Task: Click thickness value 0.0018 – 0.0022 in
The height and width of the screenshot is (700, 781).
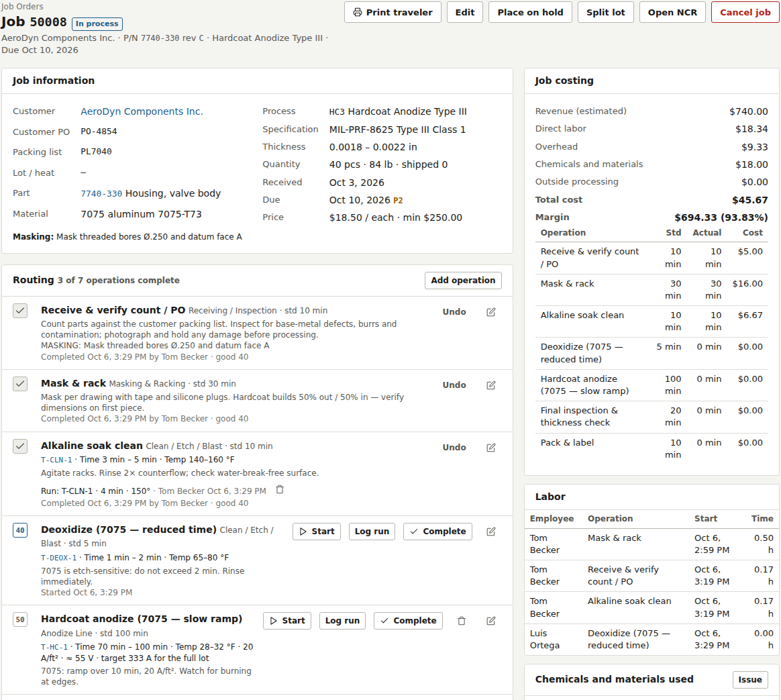Action: pyautogui.click(x=373, y=147)
